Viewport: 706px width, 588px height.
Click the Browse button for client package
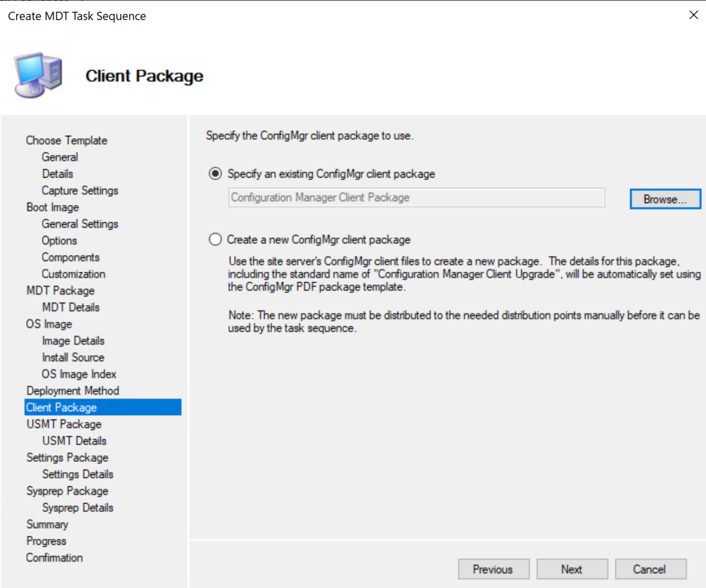tap(665, 199)
